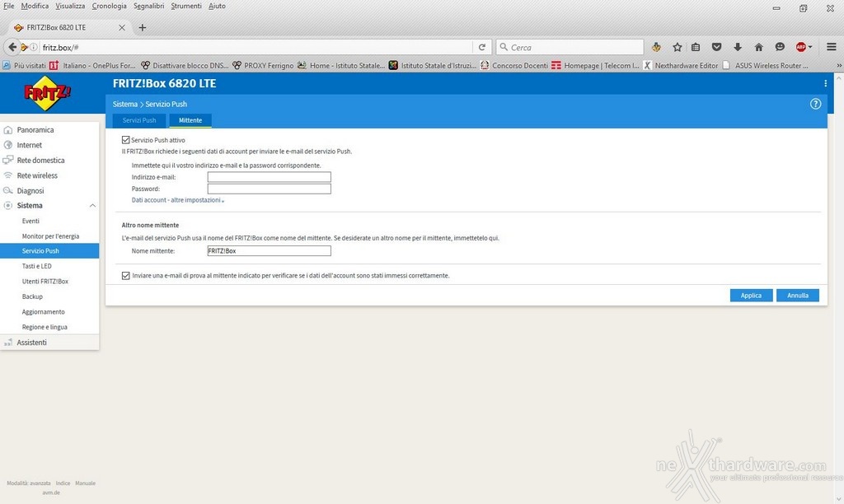Open the Modifica menu
This screenshot has width=844, height=504.
point(35,6)
